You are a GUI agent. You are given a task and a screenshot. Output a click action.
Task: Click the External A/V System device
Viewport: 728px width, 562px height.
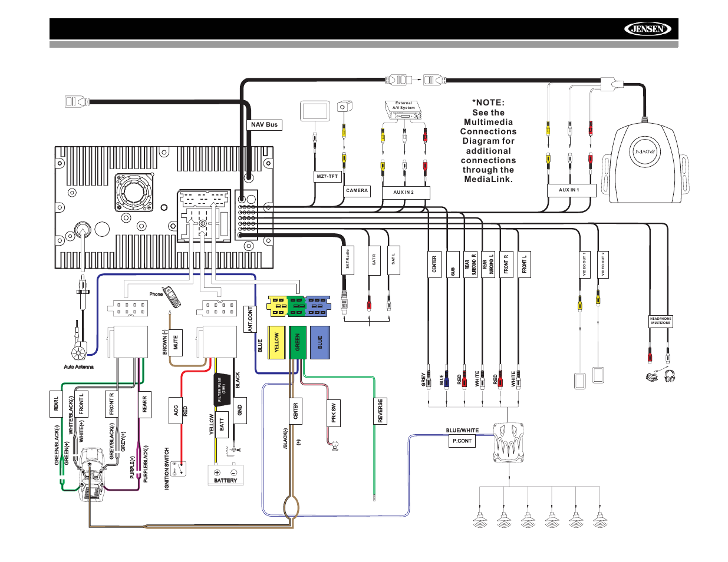(404, 111)
